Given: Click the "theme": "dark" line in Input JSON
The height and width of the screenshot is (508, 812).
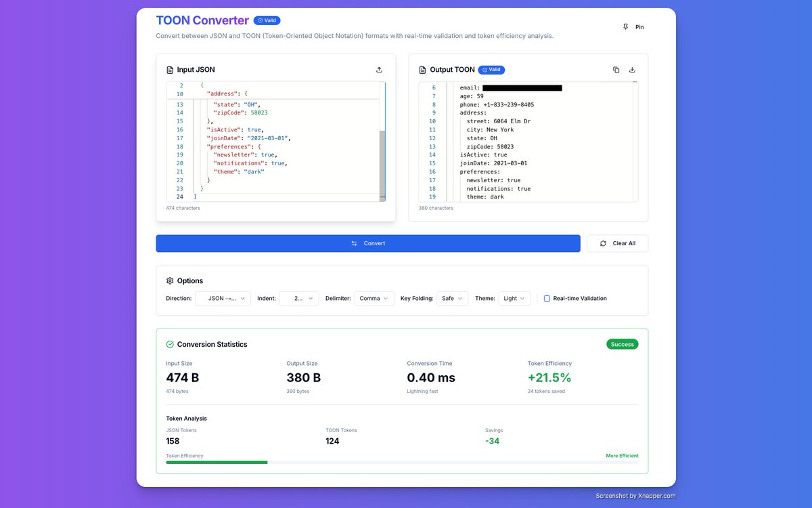Looking at the screenshot, I should click(238, 172).
